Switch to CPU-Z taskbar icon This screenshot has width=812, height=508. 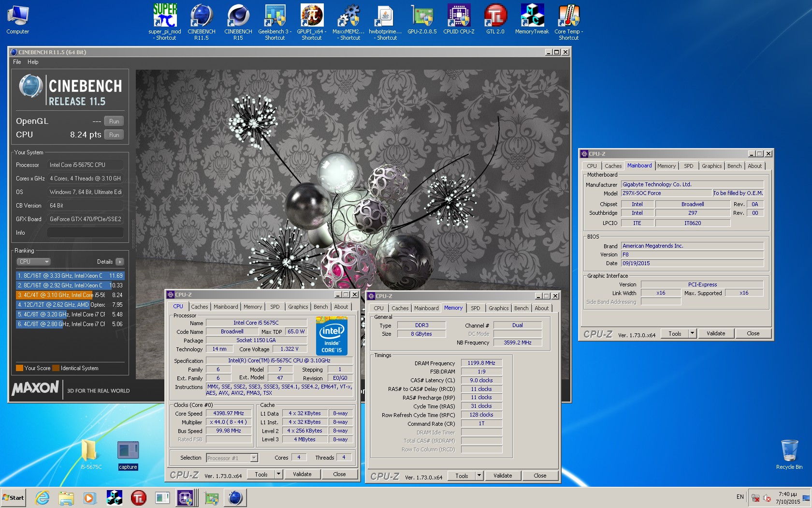coord(186,497)
